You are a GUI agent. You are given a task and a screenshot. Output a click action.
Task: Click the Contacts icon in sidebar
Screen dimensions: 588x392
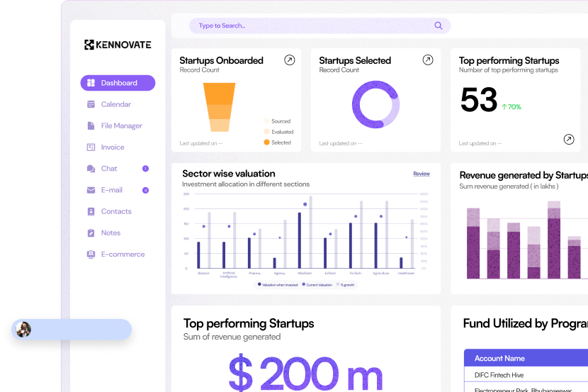91,211
